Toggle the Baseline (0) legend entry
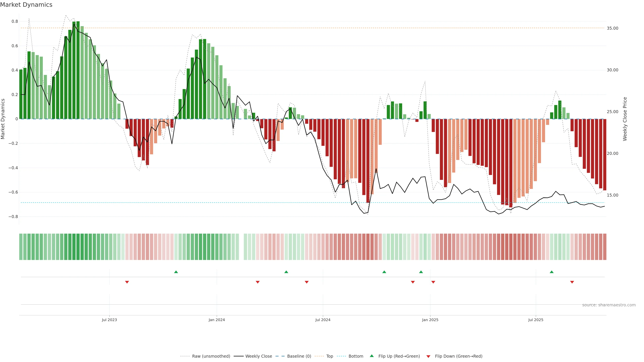Image resolution: width=644 pixels, height=362 pixels. click(299, 356)
